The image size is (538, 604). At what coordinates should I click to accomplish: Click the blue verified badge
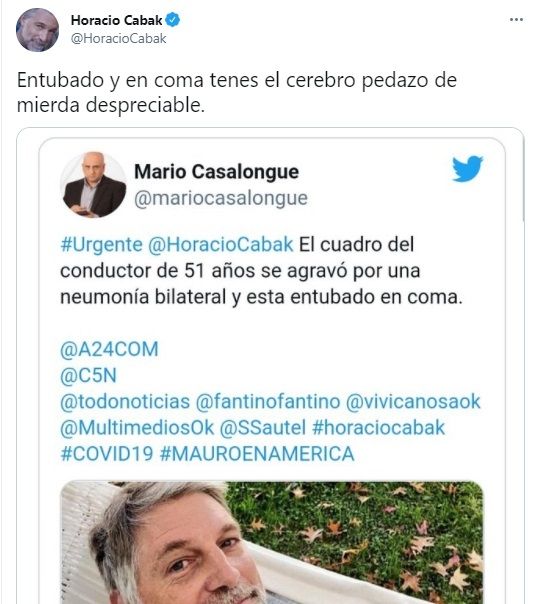click(173, 20)
